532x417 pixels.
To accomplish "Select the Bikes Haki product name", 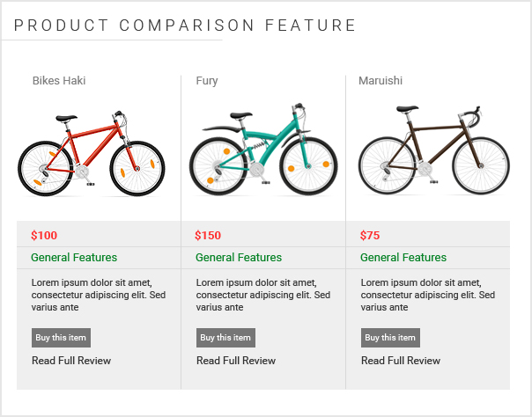I will (59, 81).
